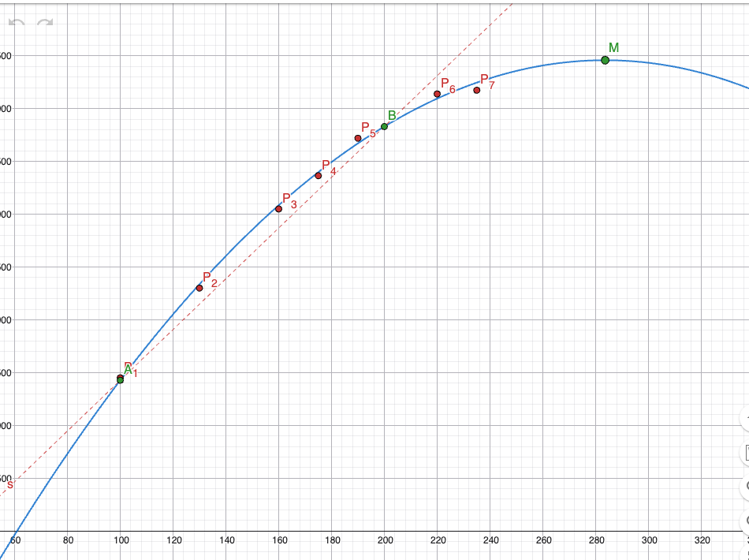
Task: Select red data point P4
Action: (319, 176)
